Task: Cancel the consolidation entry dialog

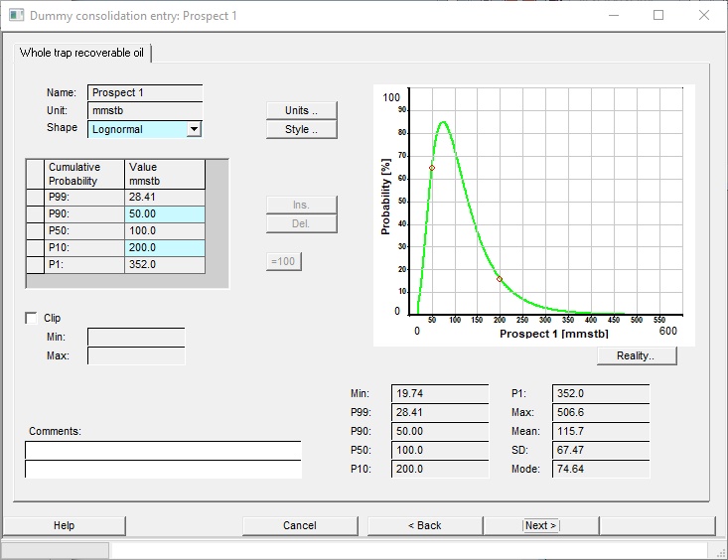Action: click(x=299, y=525)
